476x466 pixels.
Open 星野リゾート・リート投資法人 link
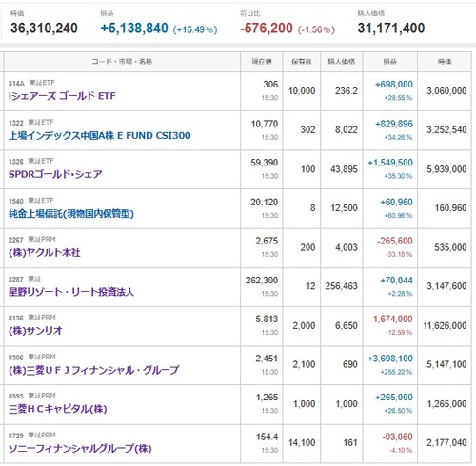71,292
